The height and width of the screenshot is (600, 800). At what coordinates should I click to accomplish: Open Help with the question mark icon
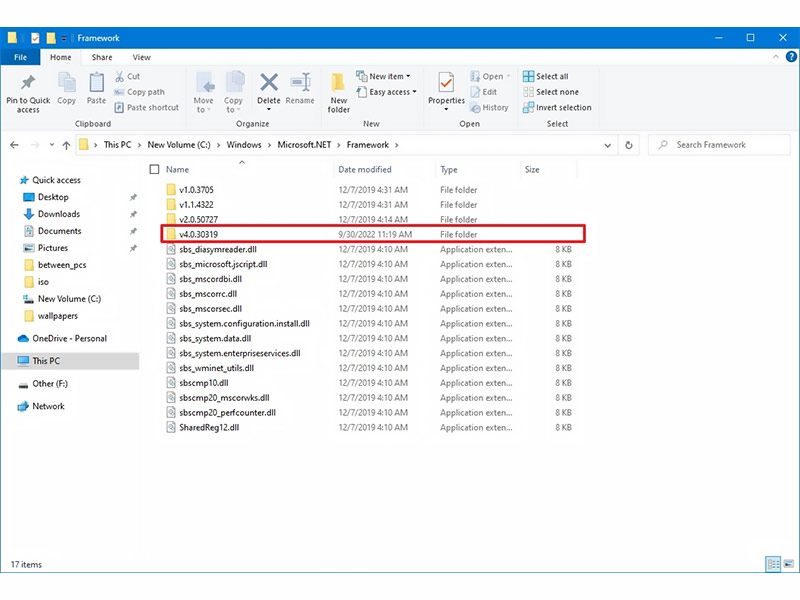pyautogui.click(x=791, y=57)
